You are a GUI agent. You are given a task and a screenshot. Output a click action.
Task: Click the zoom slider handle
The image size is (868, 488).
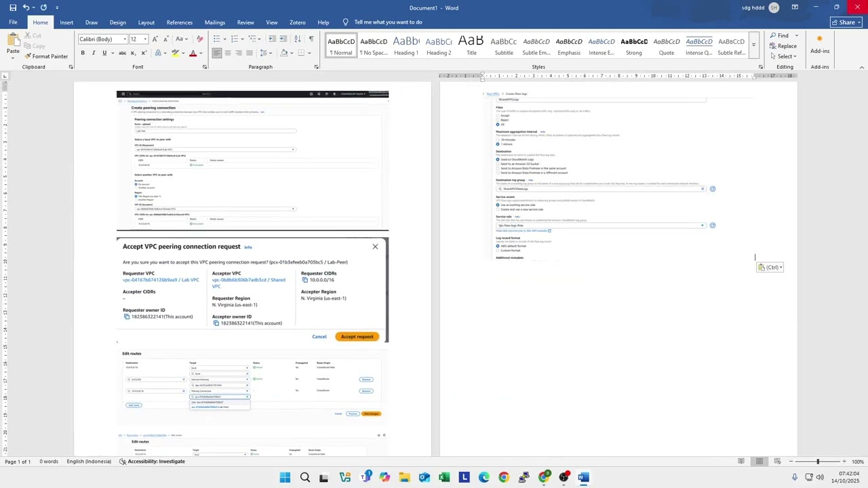click(x=818, y=462)
